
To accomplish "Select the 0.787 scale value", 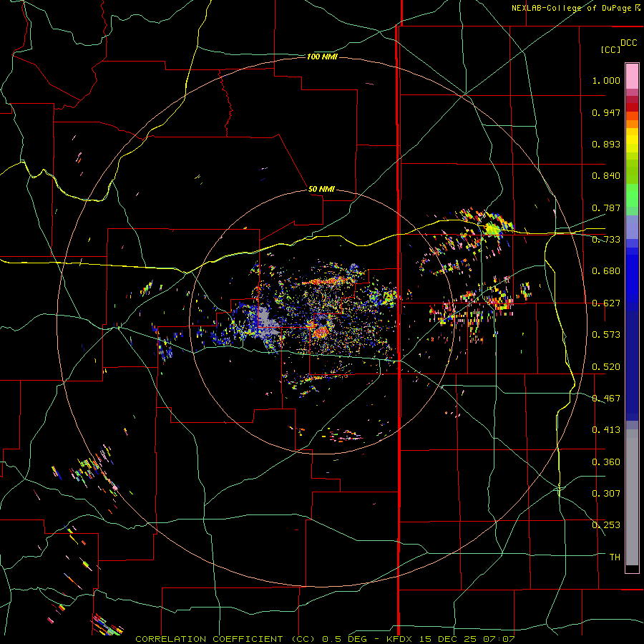I will pos(606,208).
